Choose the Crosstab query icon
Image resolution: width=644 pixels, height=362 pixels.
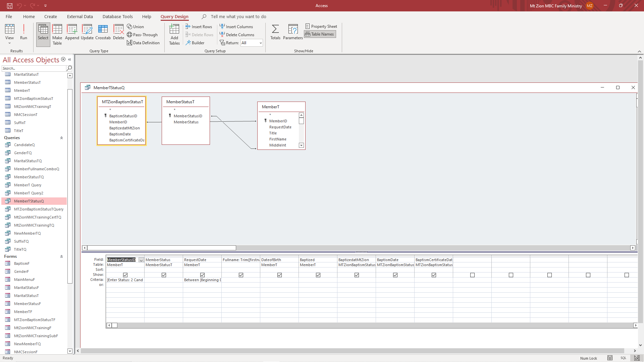point(103,32)
